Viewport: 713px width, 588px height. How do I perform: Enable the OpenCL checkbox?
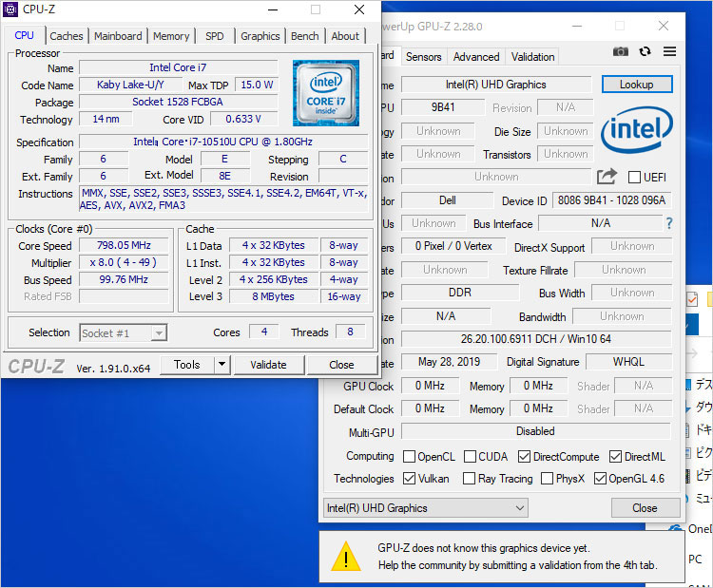pos(409,457)
